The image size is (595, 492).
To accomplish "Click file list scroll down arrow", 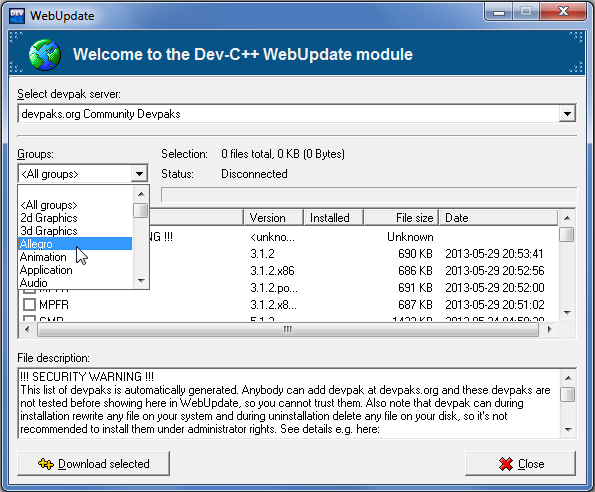I will pos(567,313).
